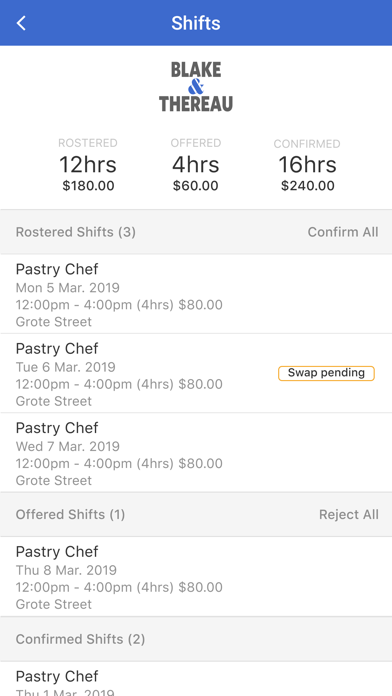Select the Confirmed 16hrs summary
The height and width of the screenshot is (696, 392).
(x=307, y=165)
